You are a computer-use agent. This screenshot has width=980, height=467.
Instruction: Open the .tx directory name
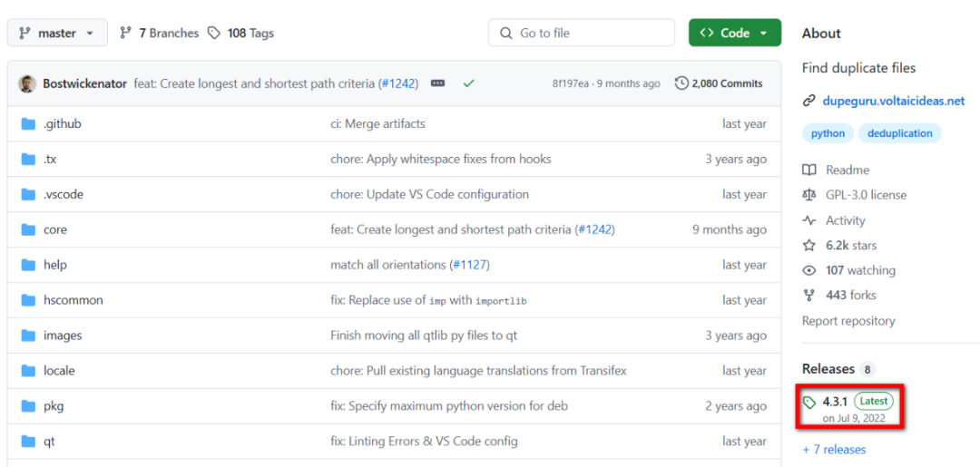point(50,160)
